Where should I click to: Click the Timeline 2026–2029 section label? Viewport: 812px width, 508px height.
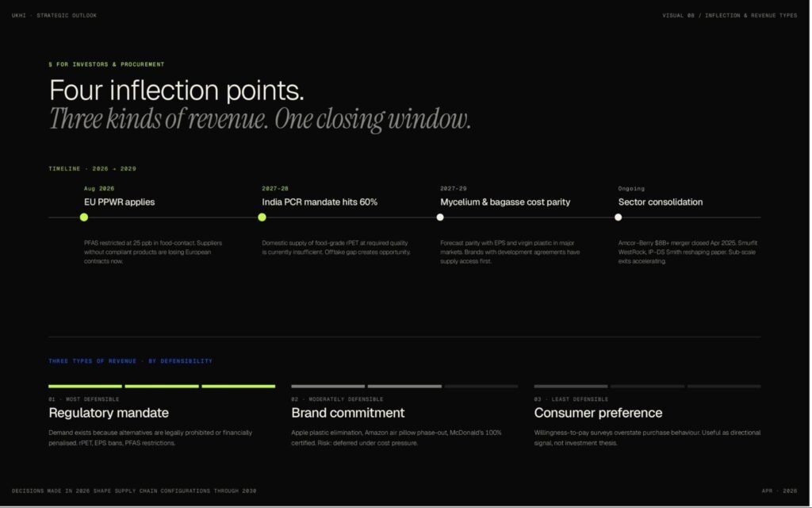point(92,168)
